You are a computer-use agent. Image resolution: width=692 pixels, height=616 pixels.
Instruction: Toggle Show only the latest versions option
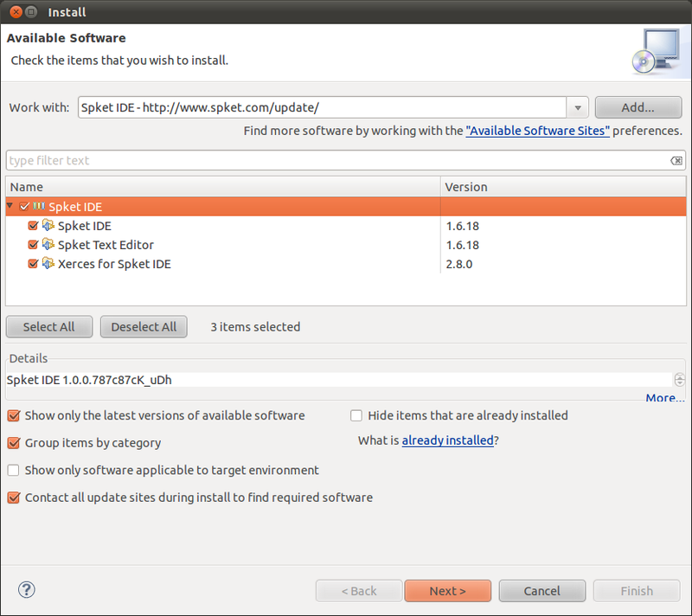(14, 415)
